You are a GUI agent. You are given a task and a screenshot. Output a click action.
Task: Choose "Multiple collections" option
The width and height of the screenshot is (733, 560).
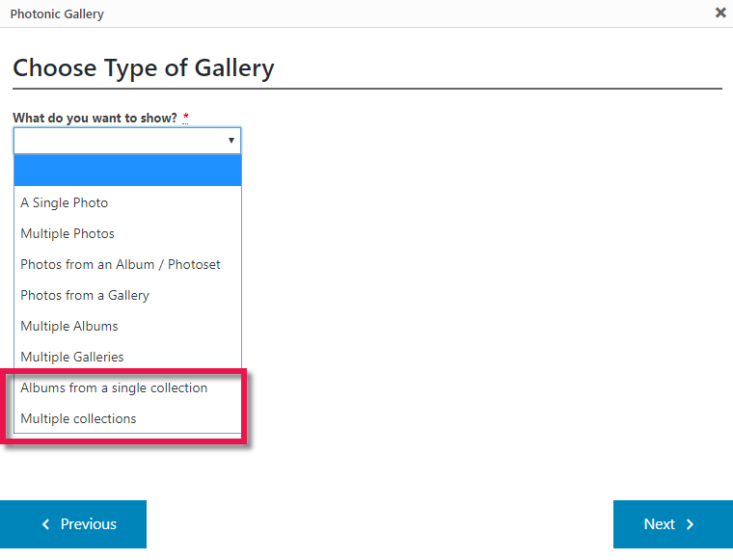[78, 418]
